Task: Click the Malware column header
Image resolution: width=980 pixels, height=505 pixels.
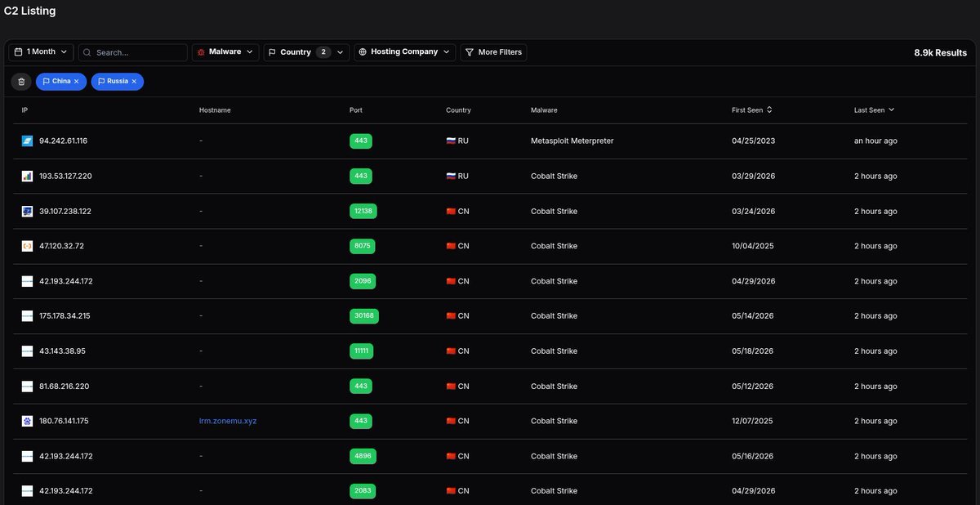Action: coord(544,109)
